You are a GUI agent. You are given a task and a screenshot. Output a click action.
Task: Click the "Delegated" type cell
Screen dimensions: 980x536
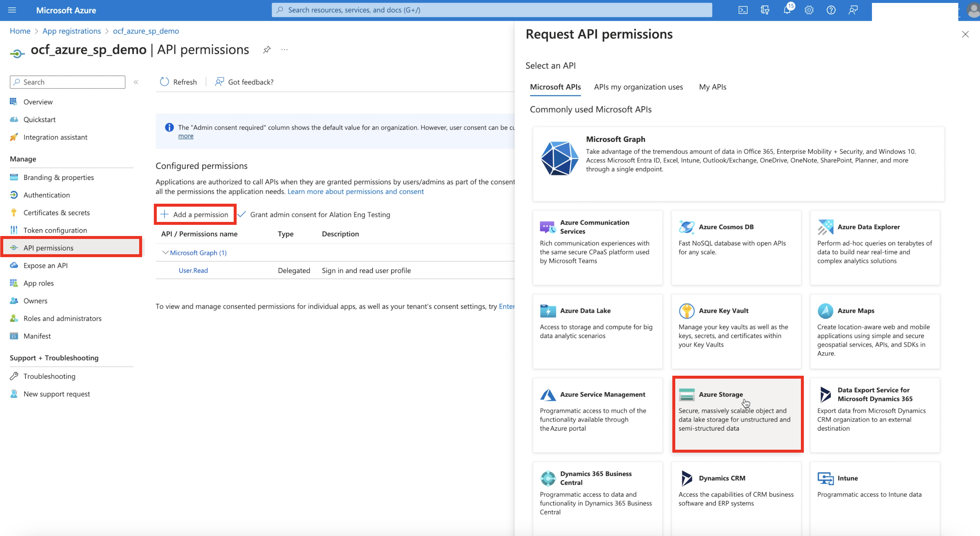(x=294, y=270)
